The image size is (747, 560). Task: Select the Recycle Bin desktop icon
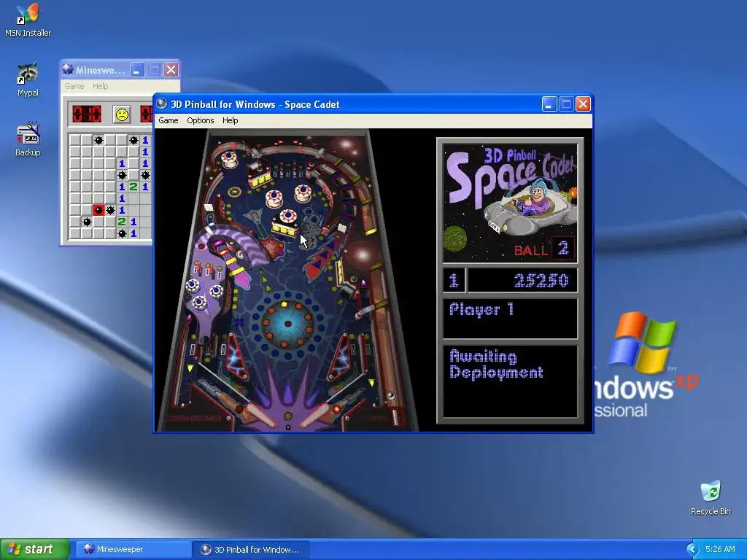pos(711,498)
